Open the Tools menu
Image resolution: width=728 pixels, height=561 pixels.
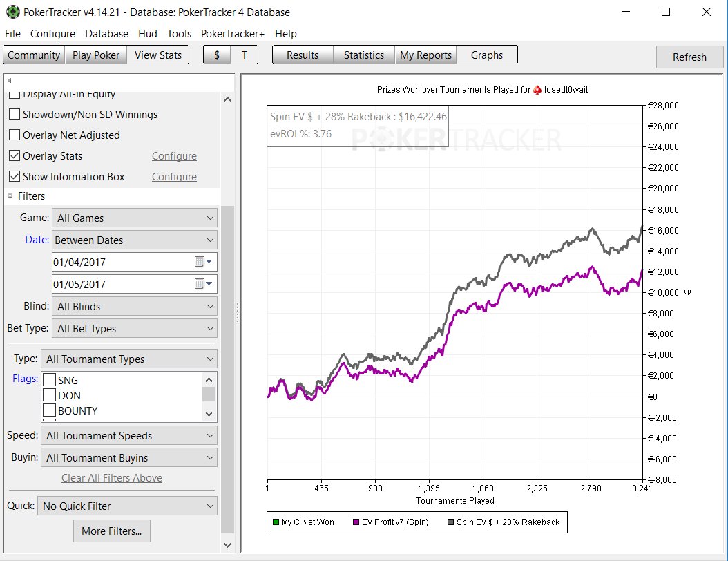click(179, 33)
